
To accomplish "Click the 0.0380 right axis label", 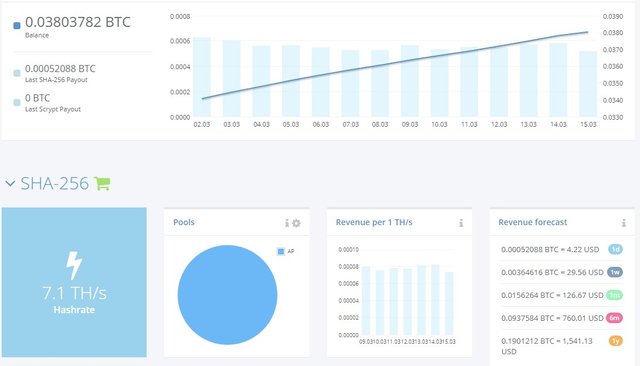I will tap(613, 33).
